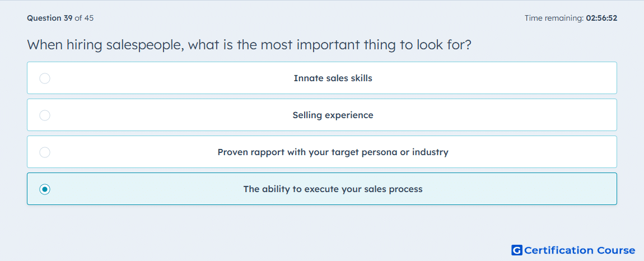Click the word 'process' in the selected answer

click(x=407, y=189)
